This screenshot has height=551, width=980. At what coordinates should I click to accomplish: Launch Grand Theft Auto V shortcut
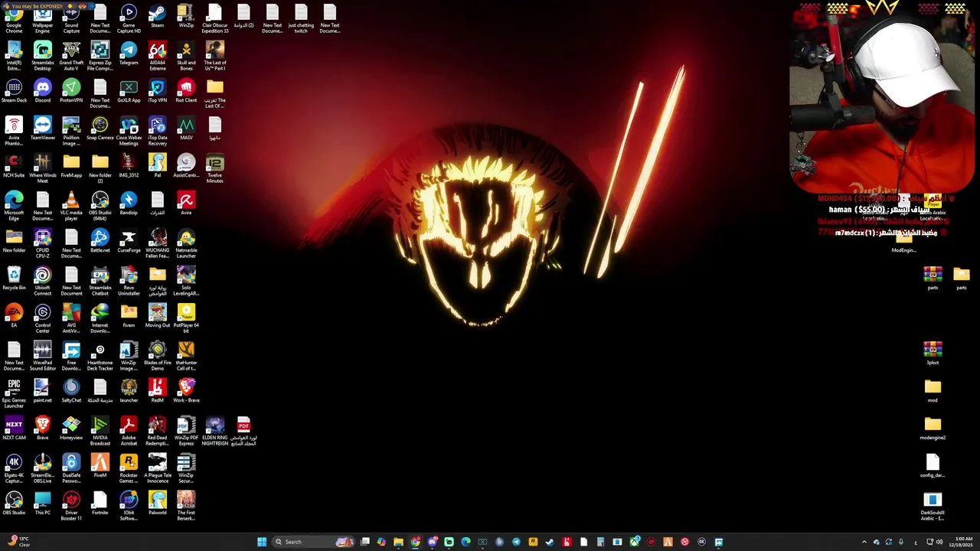pyautogui.click(x=71, y=57)
